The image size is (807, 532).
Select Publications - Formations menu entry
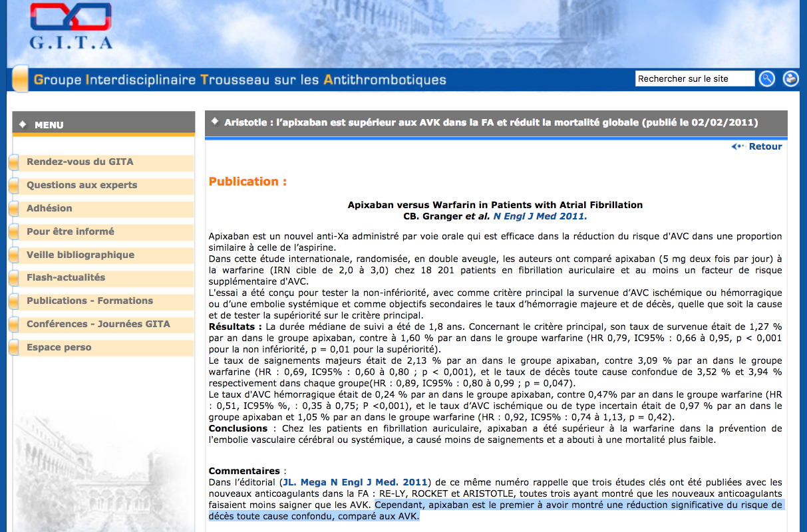[90, 301]
